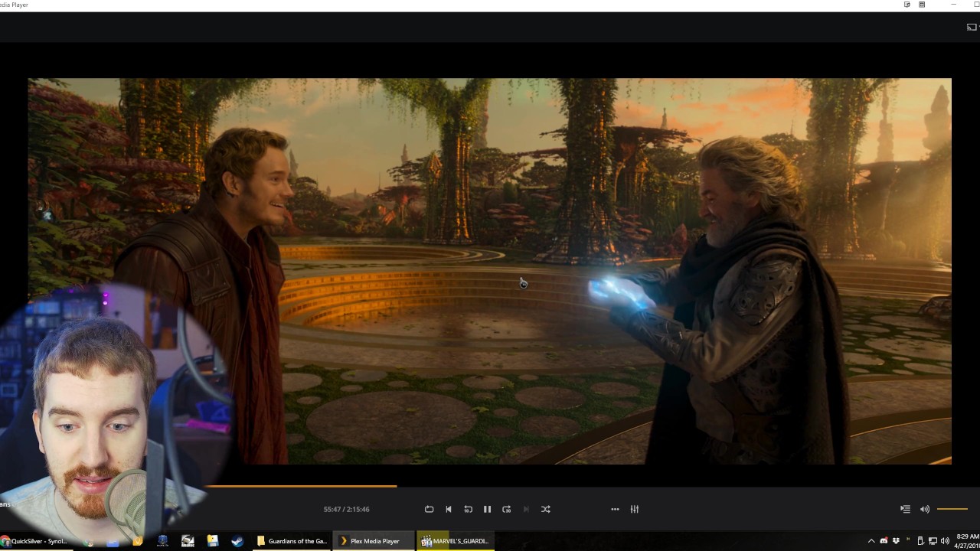
Task: Skip forward 30 seconds
Action: [x=506, y=509]
